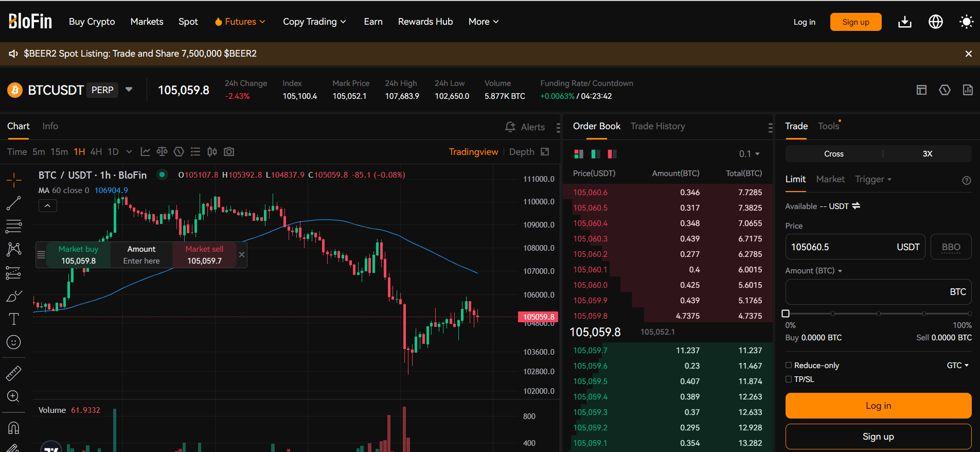Open the trading guide icon in ticker bar
The image size is (980, 452).
pyautogui.click(x=945, y=90)
